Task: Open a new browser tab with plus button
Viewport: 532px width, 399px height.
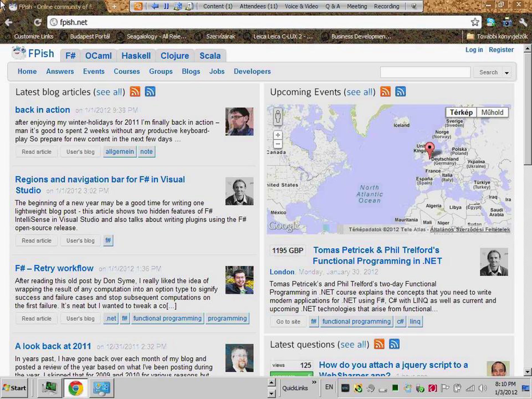Action: 114,7
